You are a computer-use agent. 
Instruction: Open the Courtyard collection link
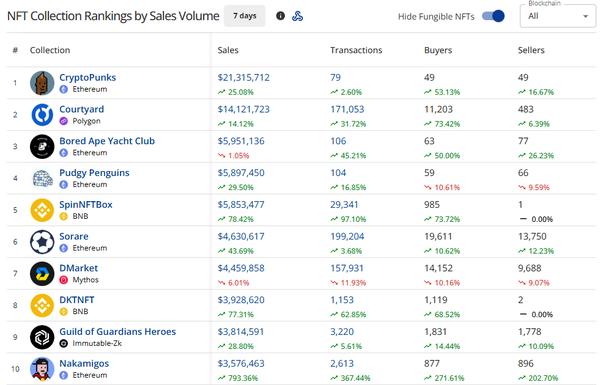click(82, 109)
